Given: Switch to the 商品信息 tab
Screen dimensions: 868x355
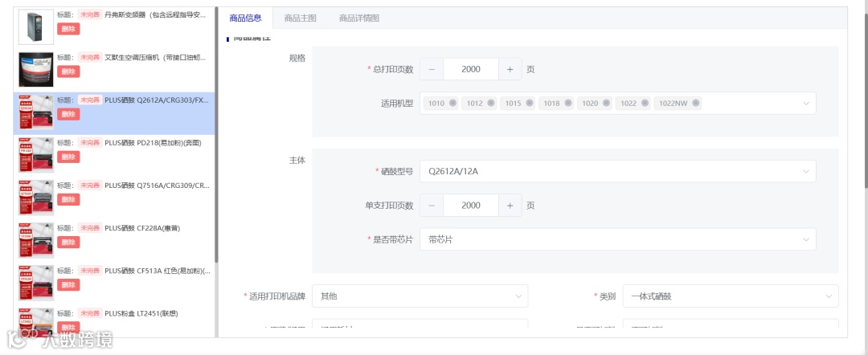Looking at the screenshot, I should tap(245, 18).
